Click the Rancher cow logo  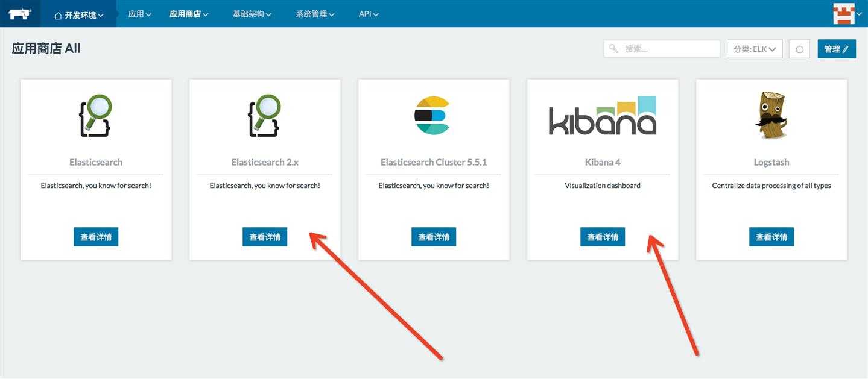pyautogui.click(x=20, y=14)
